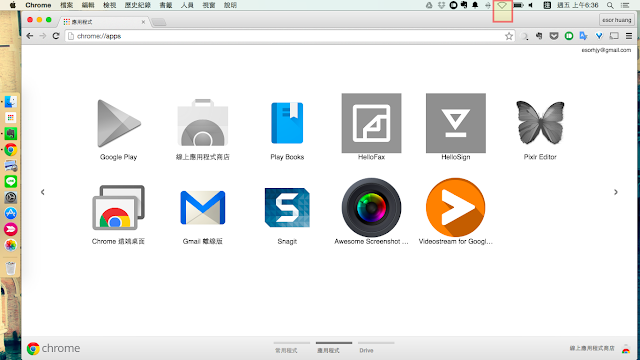The height and width of the screenshot is (360, 640).
Task: Go to previous apps page arrow
Action: [42, 192]
